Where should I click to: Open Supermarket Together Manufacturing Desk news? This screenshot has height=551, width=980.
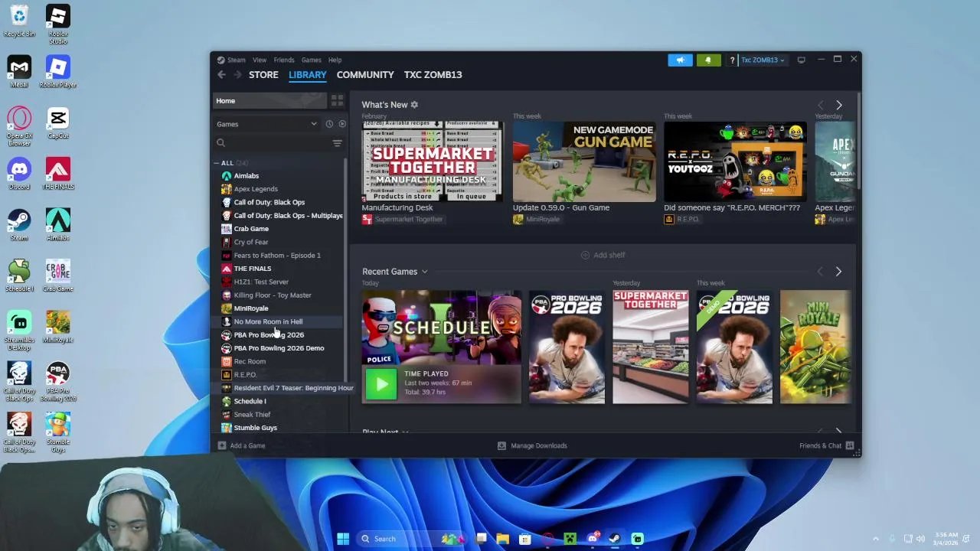[x=433, y=161]
